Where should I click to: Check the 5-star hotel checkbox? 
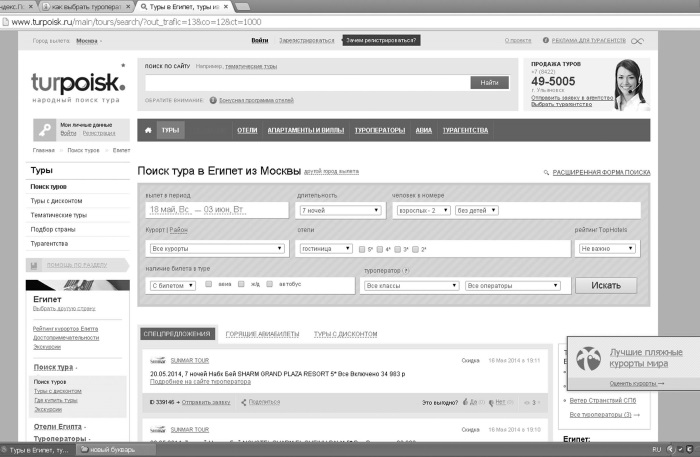tap(360, 248)
